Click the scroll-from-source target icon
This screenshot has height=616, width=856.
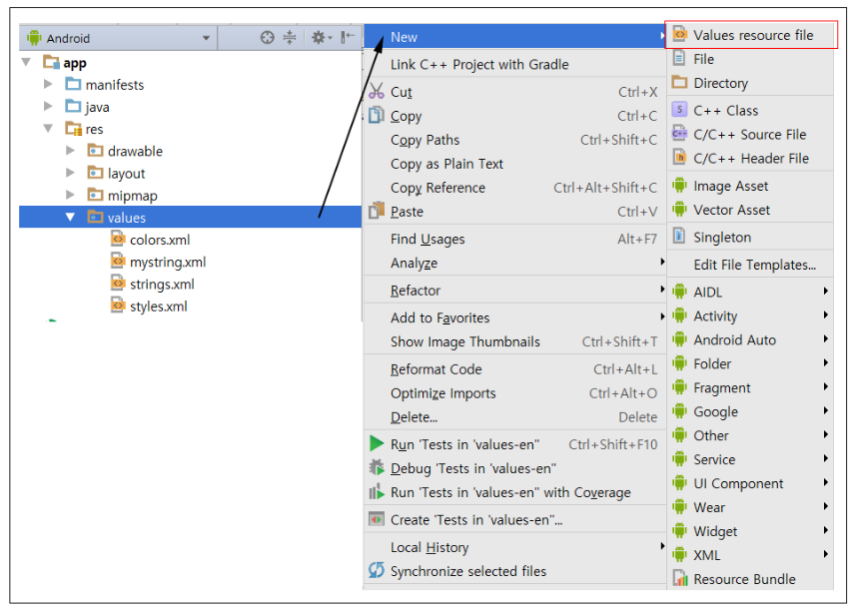click(267, 38)
